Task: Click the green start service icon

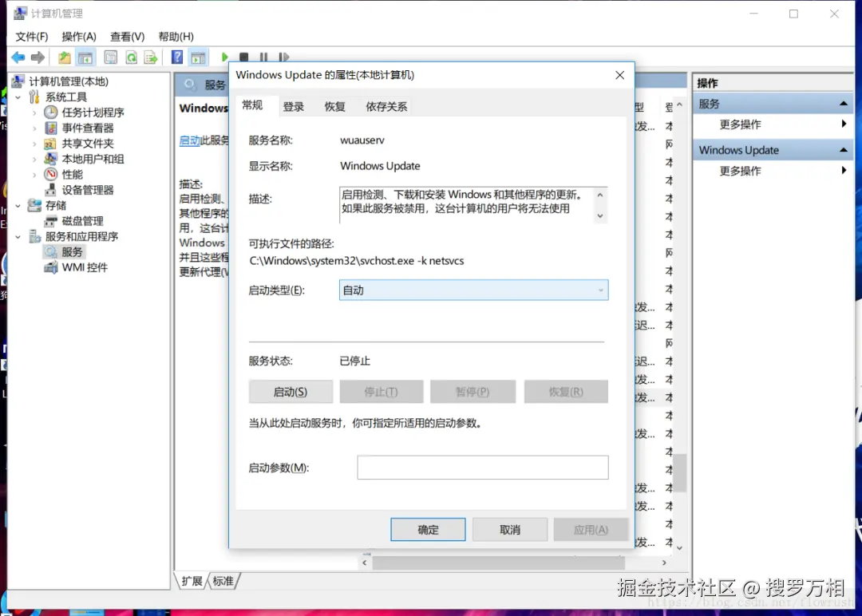Action: pyautogui.click(x=225, y=57)
